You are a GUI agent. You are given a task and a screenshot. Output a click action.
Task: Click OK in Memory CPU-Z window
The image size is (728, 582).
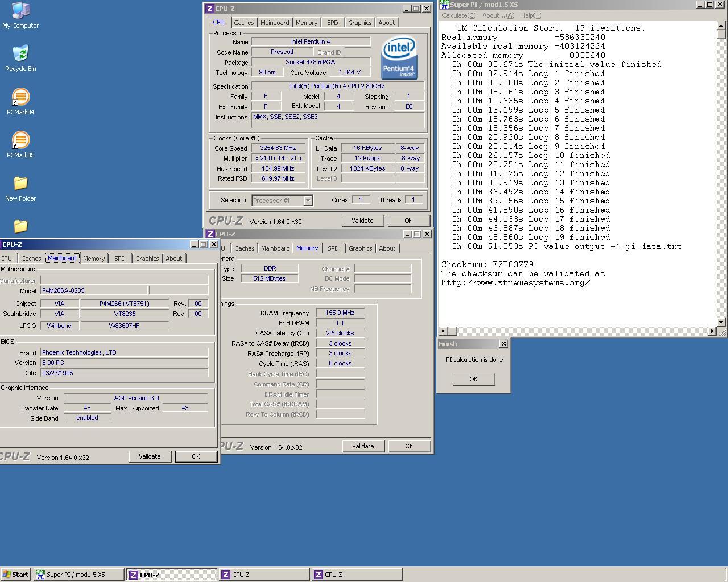409,446
